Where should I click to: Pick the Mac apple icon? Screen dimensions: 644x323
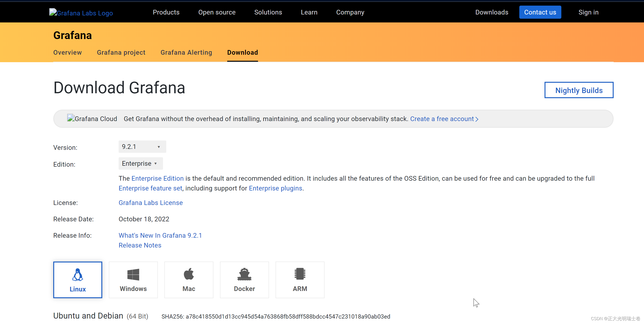click(189, 274)
